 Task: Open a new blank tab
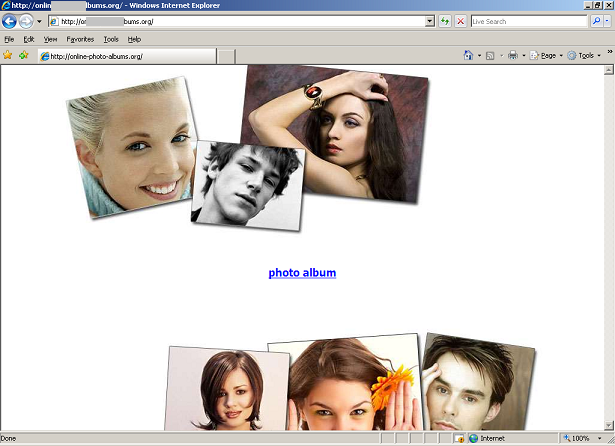(x=226, y=56)
